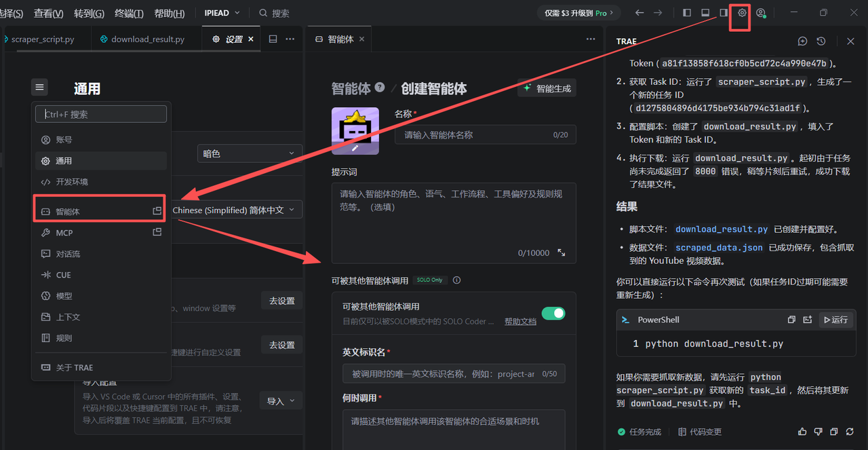This screenshot has width=868, height=450.
Task: Open the 帮助文档 help link
Action: (520, 322)
